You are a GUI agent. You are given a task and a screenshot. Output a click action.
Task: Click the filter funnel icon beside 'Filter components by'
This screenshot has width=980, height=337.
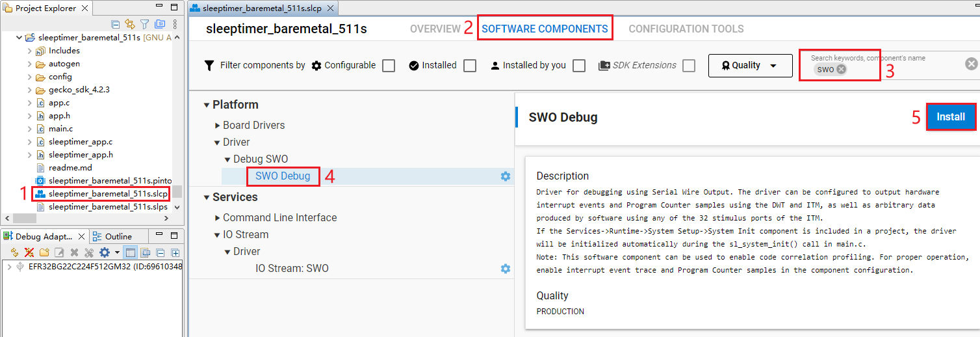(209, 66)
